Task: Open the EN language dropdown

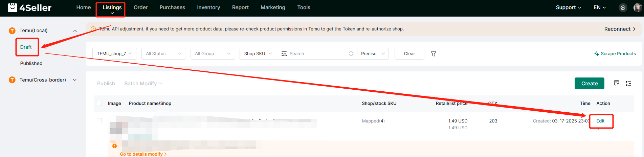Action: click(600, 7)
